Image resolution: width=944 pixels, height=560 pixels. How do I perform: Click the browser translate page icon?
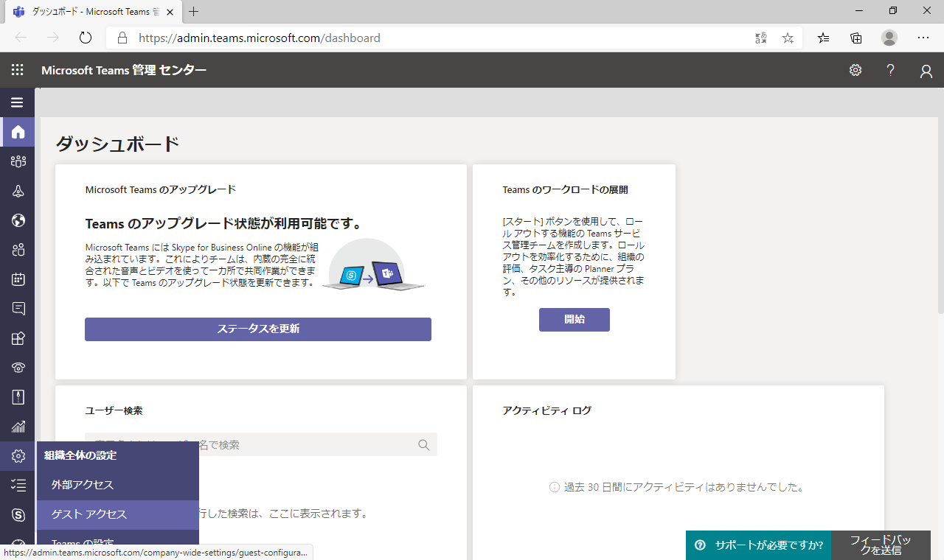(762, 38)
